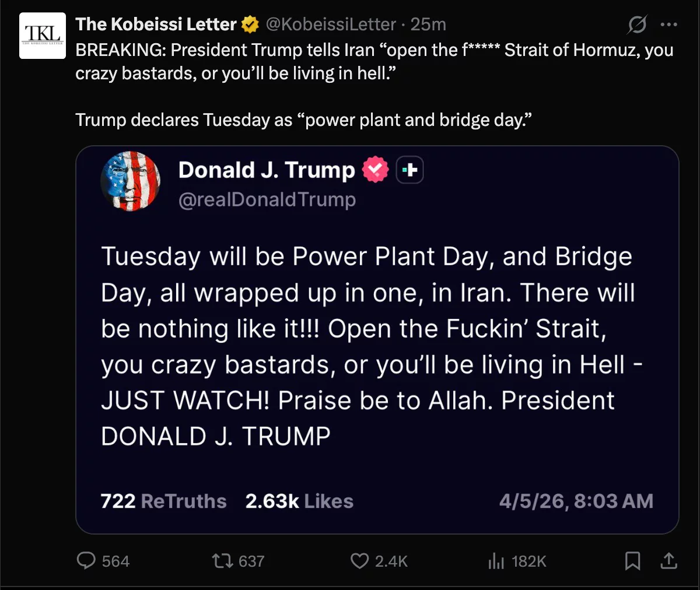
Task: Click Trump's flag avatar in embedded post
Action: point(131,181)
